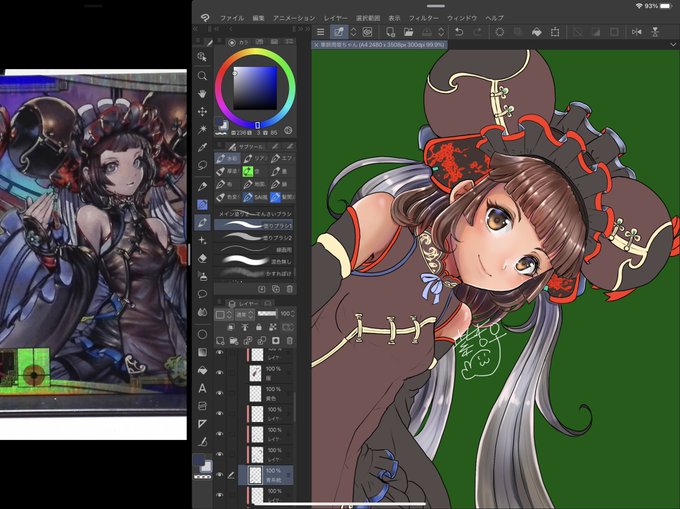The width and height of the screenshot is (680, 509).
Task: Open the Clip Studio logo menu
Action: tap(205, 17)
